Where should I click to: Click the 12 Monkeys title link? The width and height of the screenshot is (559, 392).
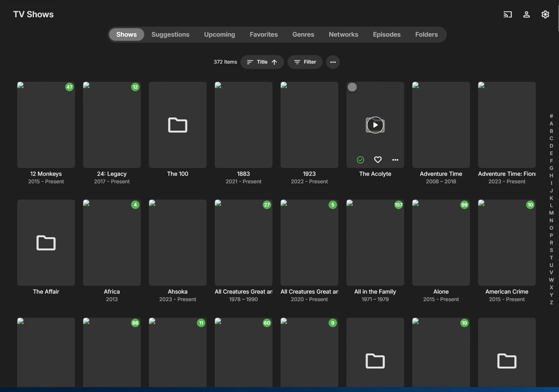point(46,174)
